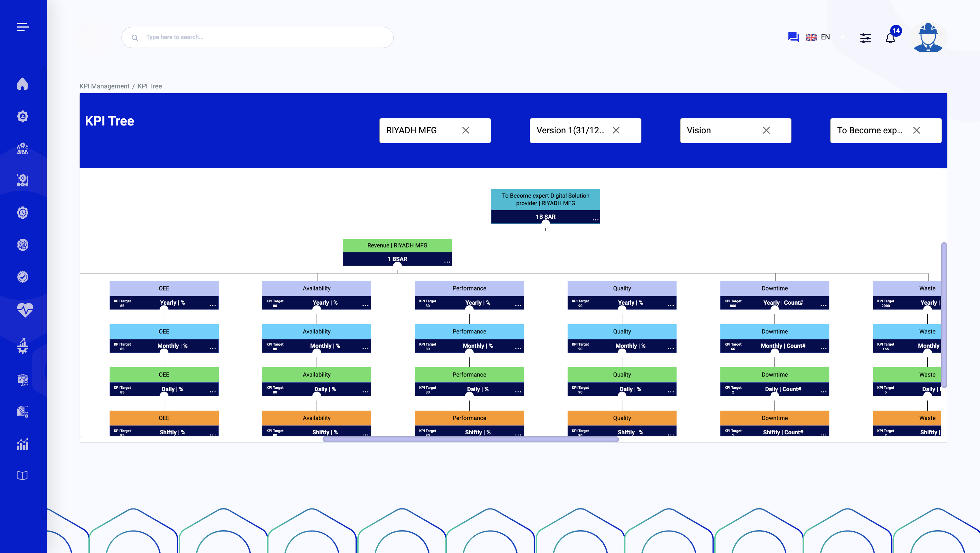Screen dimensions: 980x553
Task: Open the Vision type dropdown
Action: pyautogui.click(x=735, y=131)
